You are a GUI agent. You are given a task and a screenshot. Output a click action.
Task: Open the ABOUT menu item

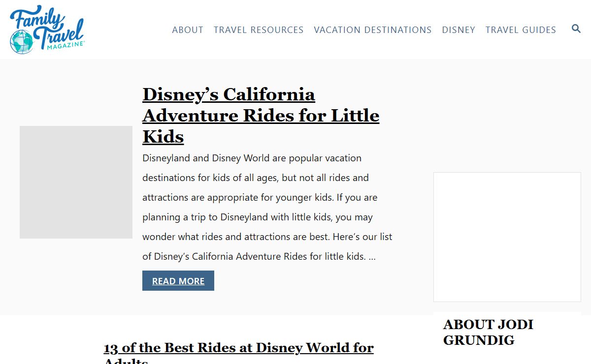click(x=188, y=30)
